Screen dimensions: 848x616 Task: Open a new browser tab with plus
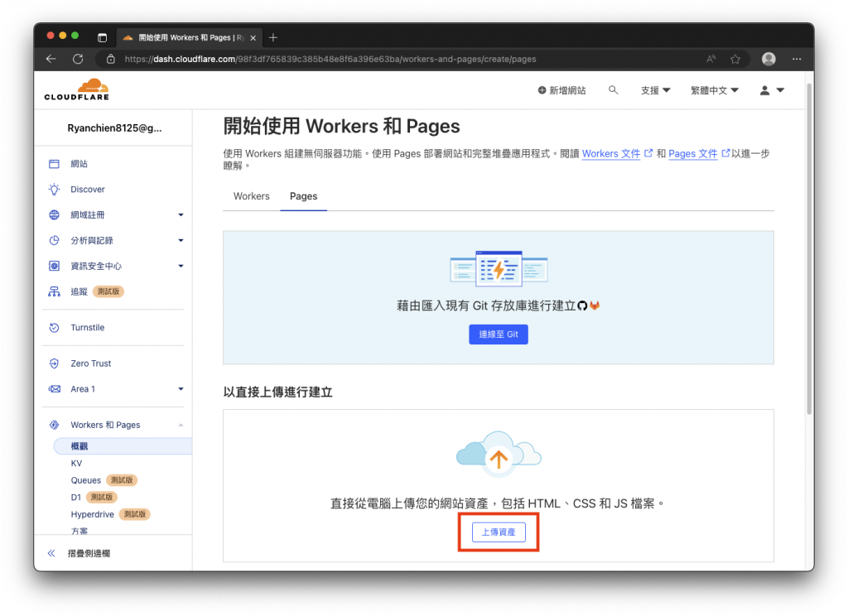(x=273, y=37)
